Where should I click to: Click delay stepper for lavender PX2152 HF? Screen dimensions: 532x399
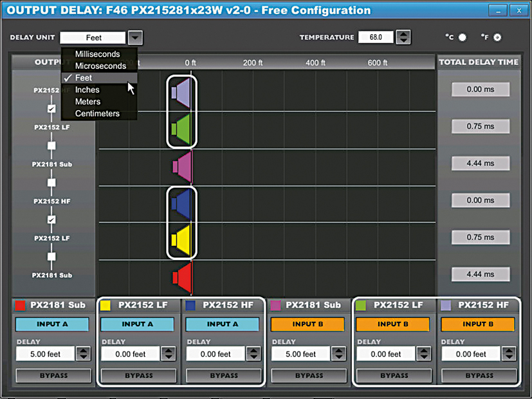(509, 354)
